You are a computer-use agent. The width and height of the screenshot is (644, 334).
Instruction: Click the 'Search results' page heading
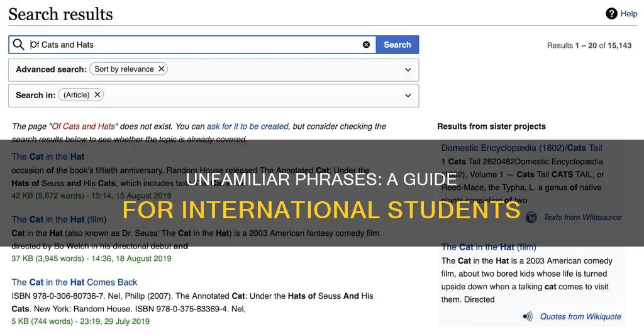pos(60,14)
